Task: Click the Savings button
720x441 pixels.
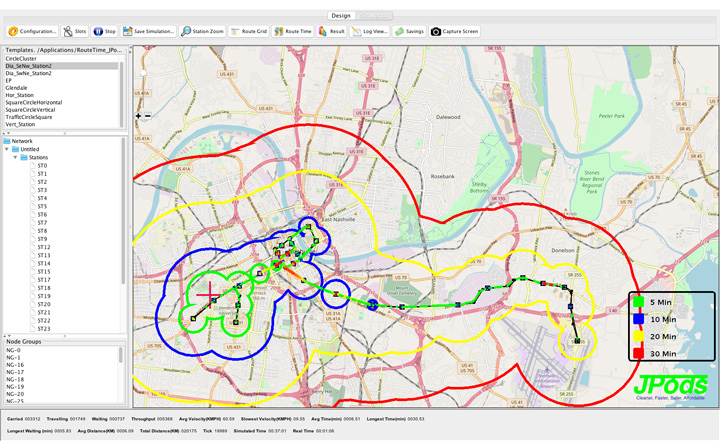Action: point(409,31)
